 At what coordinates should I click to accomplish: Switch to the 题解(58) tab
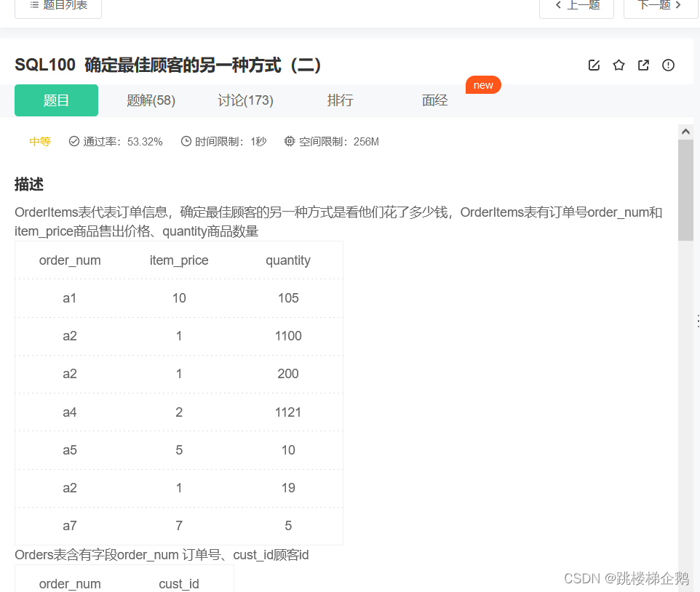click(x=151, y=100)
